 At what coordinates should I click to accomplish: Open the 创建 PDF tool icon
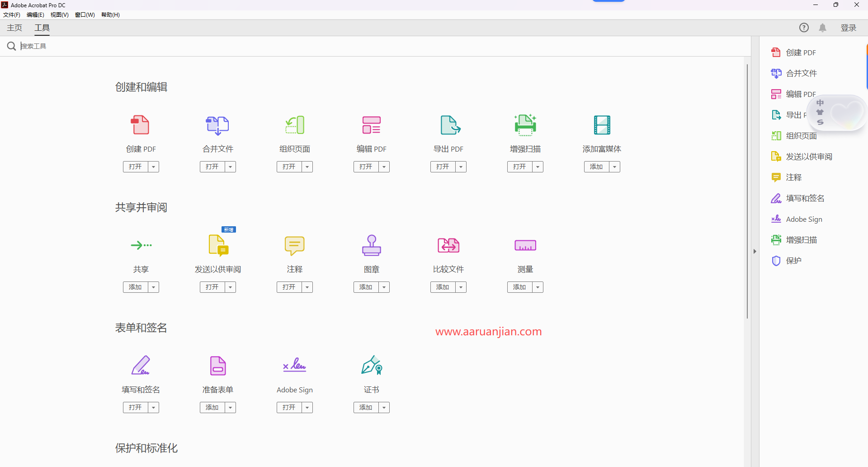(x=141, y=125)
